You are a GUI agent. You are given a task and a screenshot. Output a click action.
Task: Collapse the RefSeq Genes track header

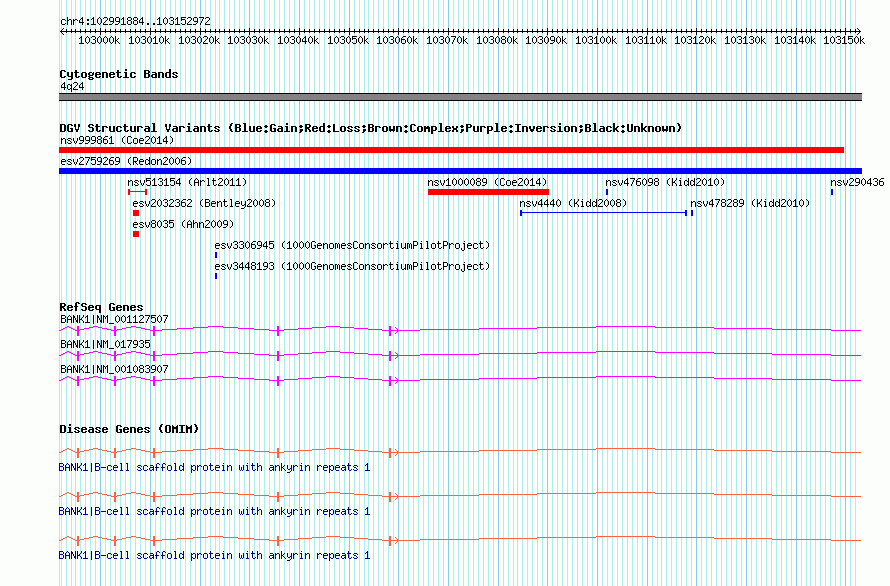[101, 307]
